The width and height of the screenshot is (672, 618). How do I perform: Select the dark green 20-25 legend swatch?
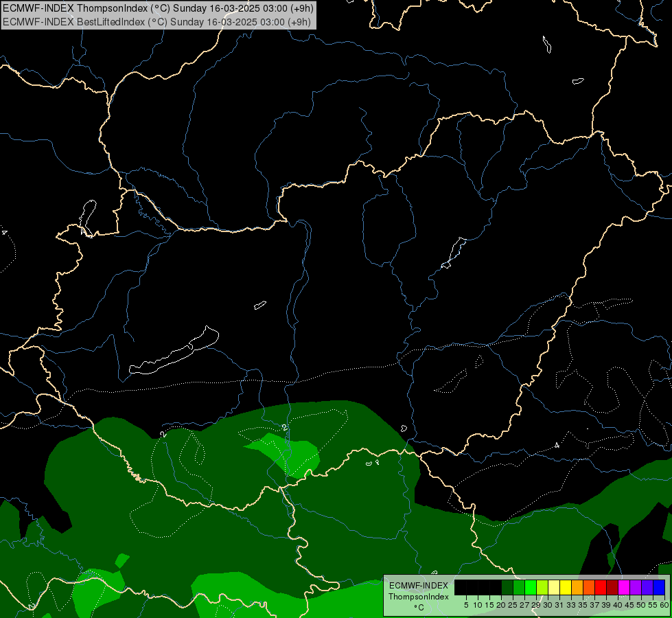tap(507, 587)
